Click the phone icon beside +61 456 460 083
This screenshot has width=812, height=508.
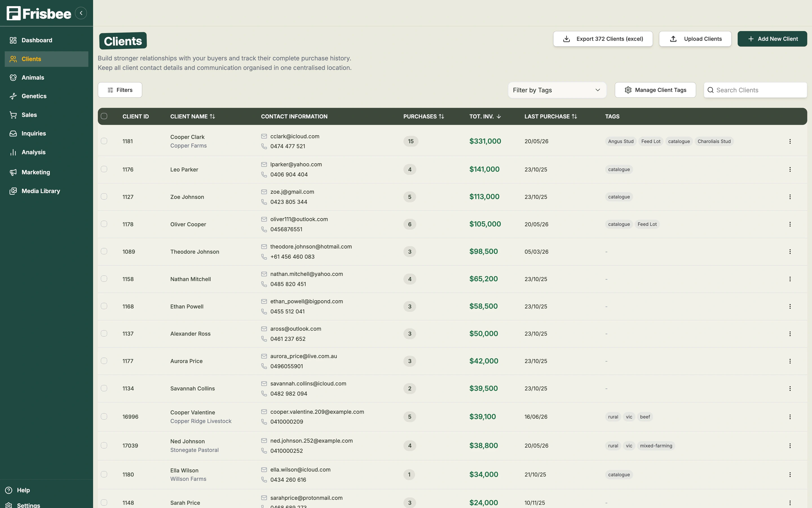pos(264,257)
